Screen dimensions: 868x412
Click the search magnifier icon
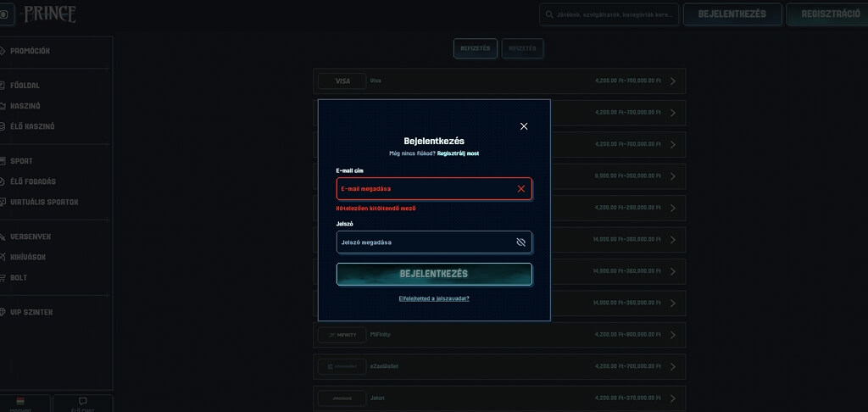tap(549, 14)
